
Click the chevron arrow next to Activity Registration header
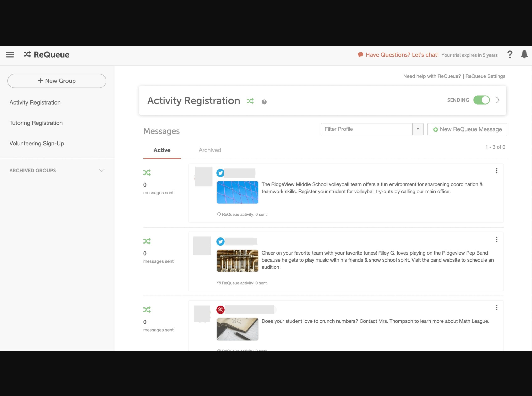[498, 100]
